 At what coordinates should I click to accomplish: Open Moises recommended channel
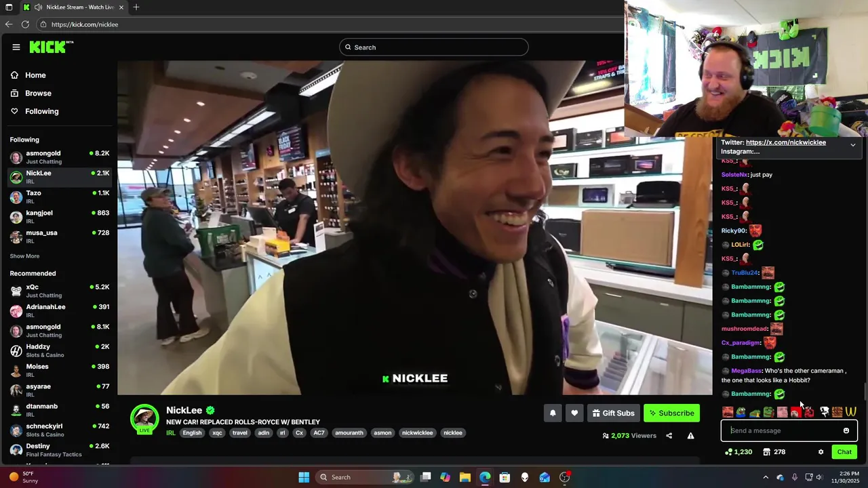59,370
